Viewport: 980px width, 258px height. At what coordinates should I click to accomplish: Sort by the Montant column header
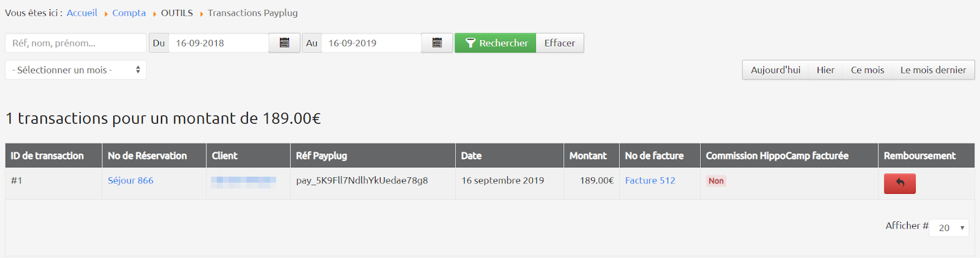click(588, 156)
